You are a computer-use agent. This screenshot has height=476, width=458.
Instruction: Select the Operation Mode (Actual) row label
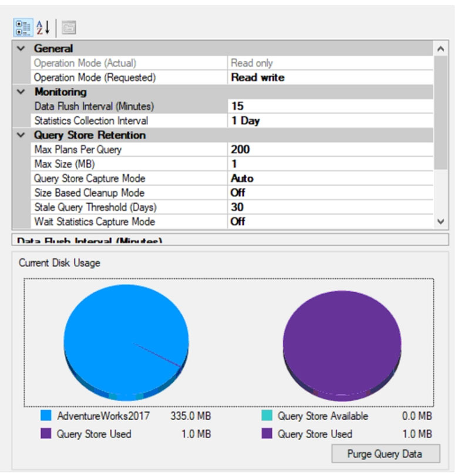(x=85, y=63)
